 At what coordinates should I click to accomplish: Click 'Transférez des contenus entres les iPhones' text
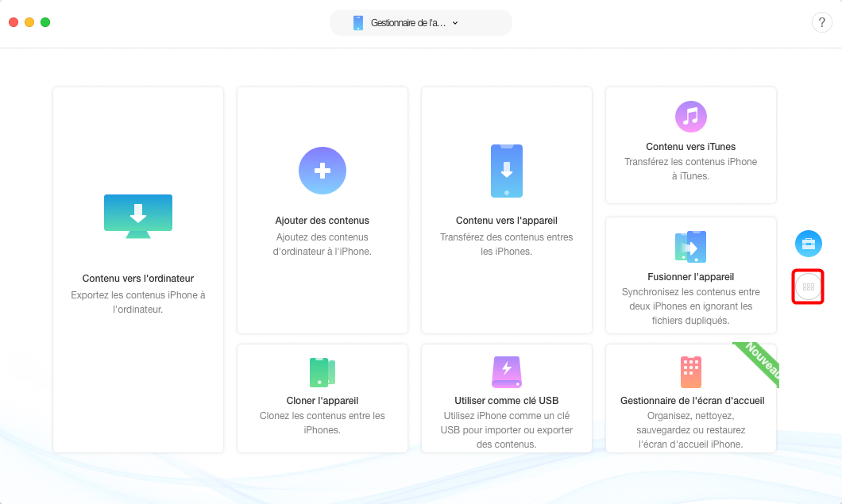point(506,244)
